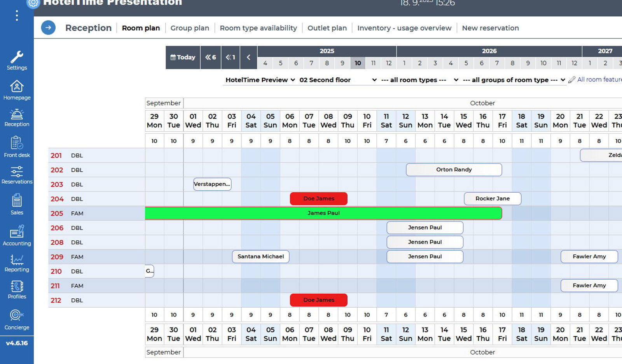The width and height of the screenshot is (622, 364).
Task: Open green James Paul reservation bar
Action: pyautogui.click(x=323, y=213)
